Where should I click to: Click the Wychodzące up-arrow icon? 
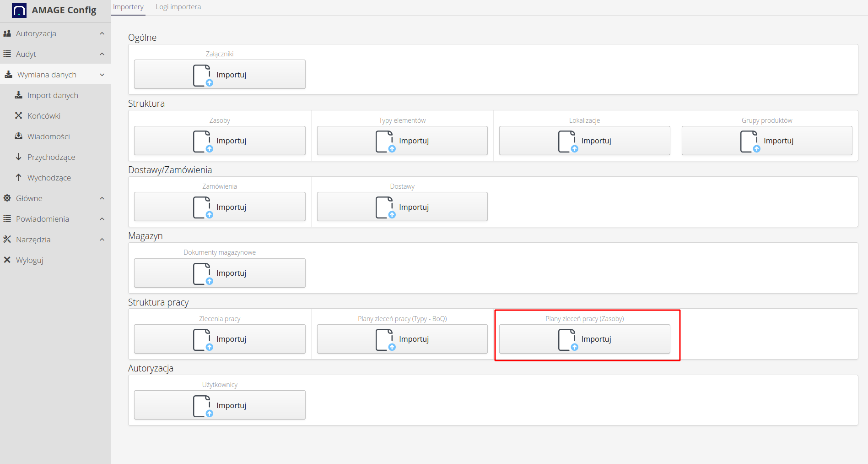point(19,178)
